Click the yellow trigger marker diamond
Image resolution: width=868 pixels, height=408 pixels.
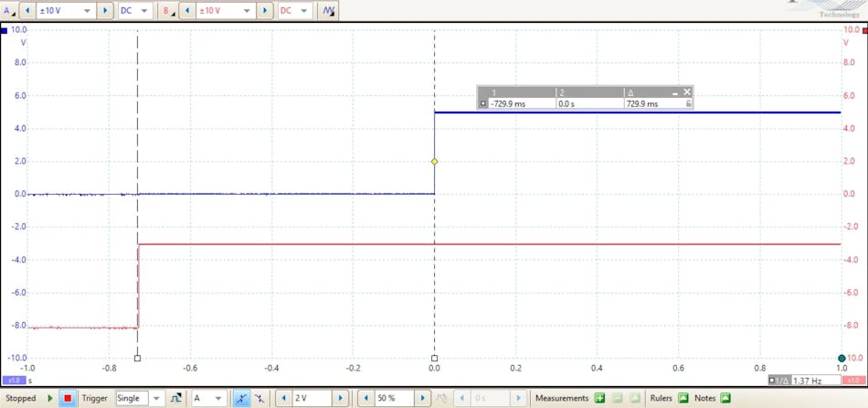click(435, 162)
